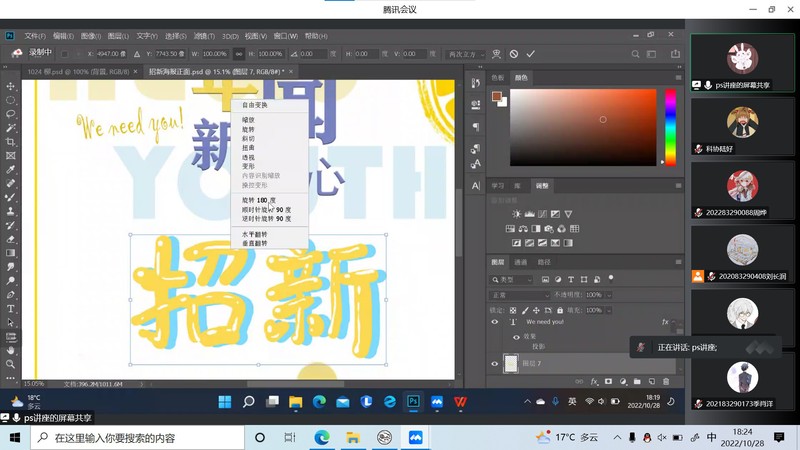Switch to the 1024 psd document tab
800x450 pixels.
click(x=80, y=72)
